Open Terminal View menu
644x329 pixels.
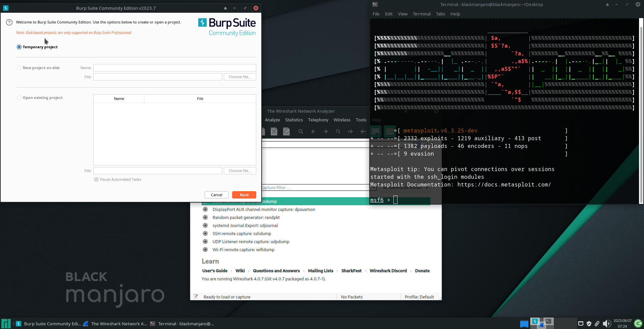(403, 14)
